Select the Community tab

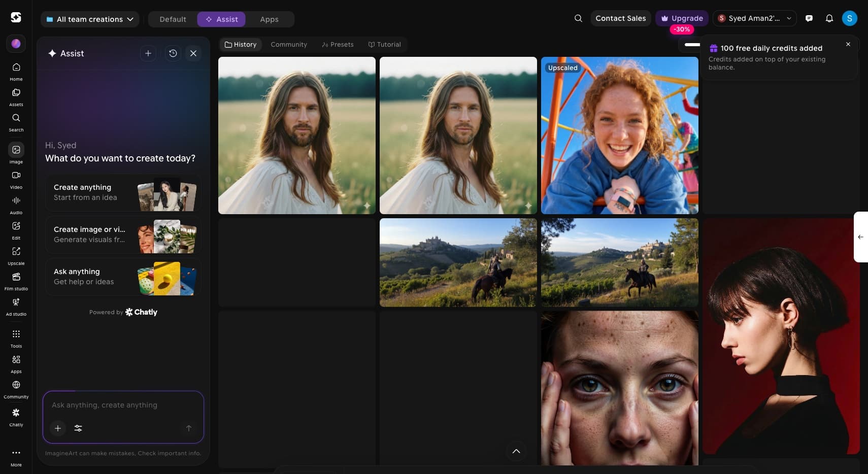[289, 45]
